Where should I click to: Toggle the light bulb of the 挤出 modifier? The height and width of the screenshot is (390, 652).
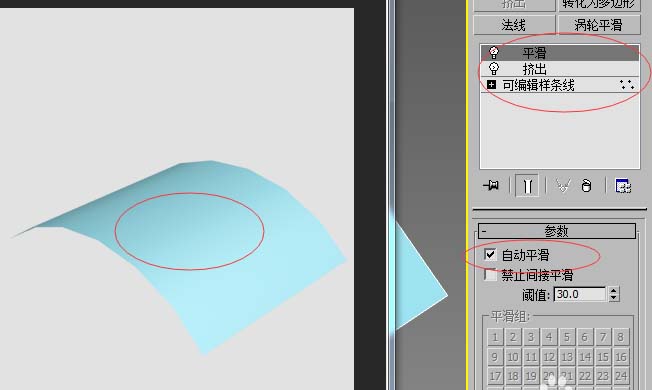494,68
